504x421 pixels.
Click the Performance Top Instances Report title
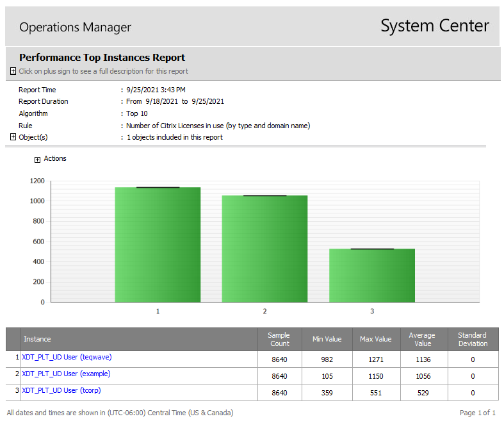(x=102, y=58)
